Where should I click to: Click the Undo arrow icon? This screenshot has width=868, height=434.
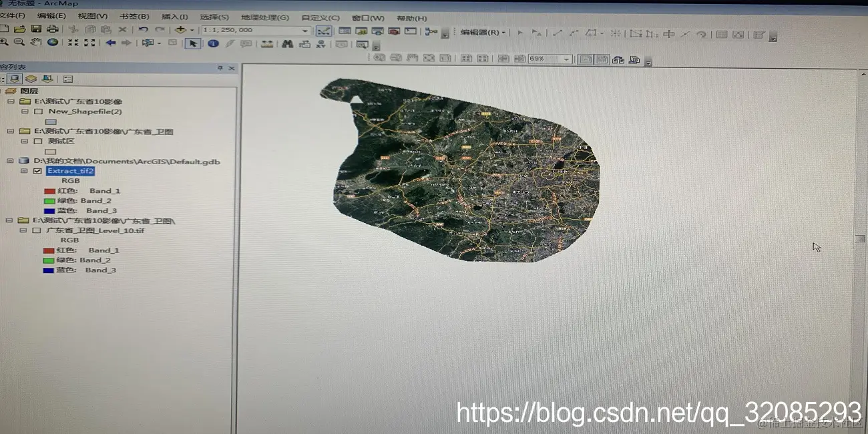[143, 29]
